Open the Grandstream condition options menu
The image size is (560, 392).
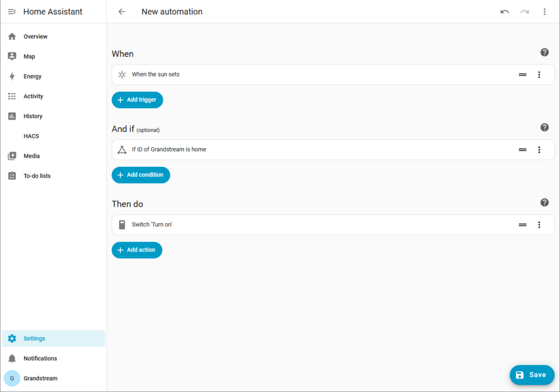pyautogui.click(x=539, y=150)
